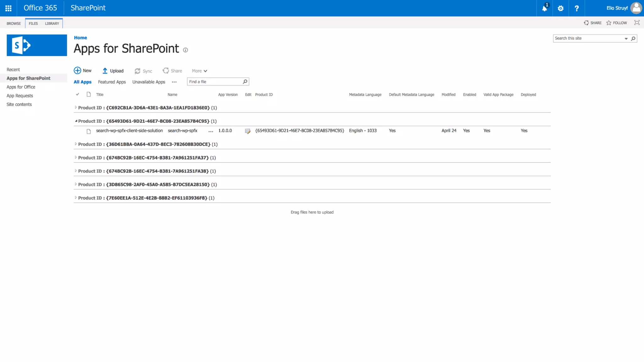This screenshot has width=644, height=362.
Task: Switch to the LIBRARY ribbon tab
Action: (52, 24)
